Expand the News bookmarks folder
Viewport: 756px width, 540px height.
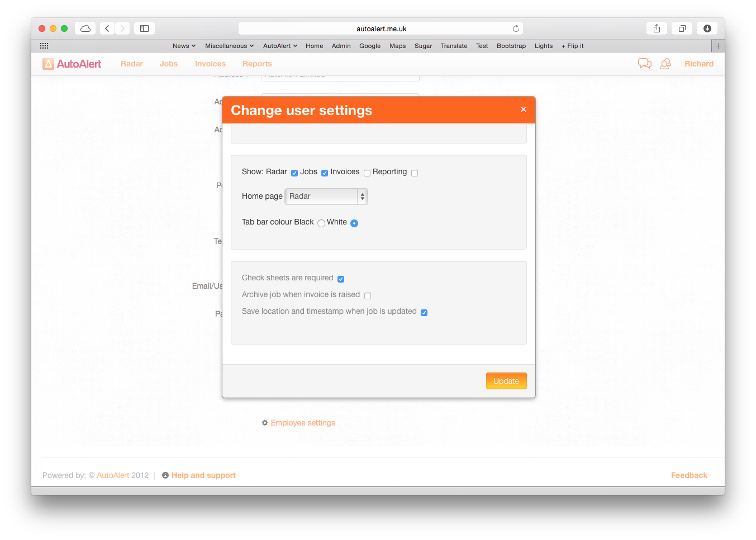coord(184,46)
